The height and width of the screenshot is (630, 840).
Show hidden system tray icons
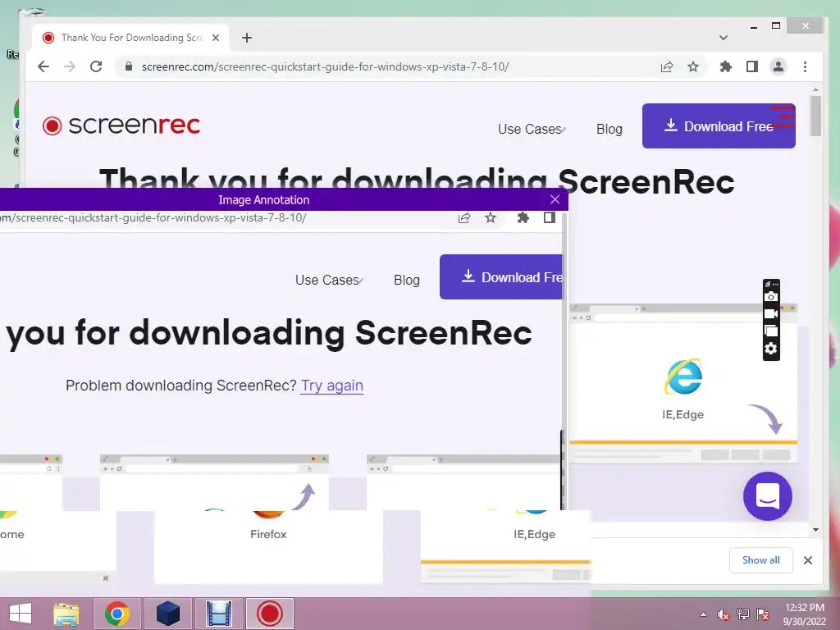pos(703,614)
